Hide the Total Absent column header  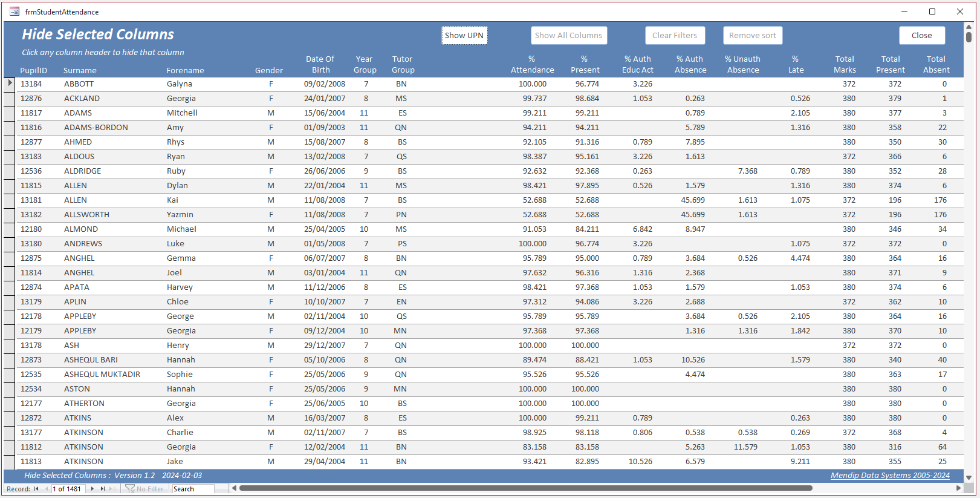[936, 64]
